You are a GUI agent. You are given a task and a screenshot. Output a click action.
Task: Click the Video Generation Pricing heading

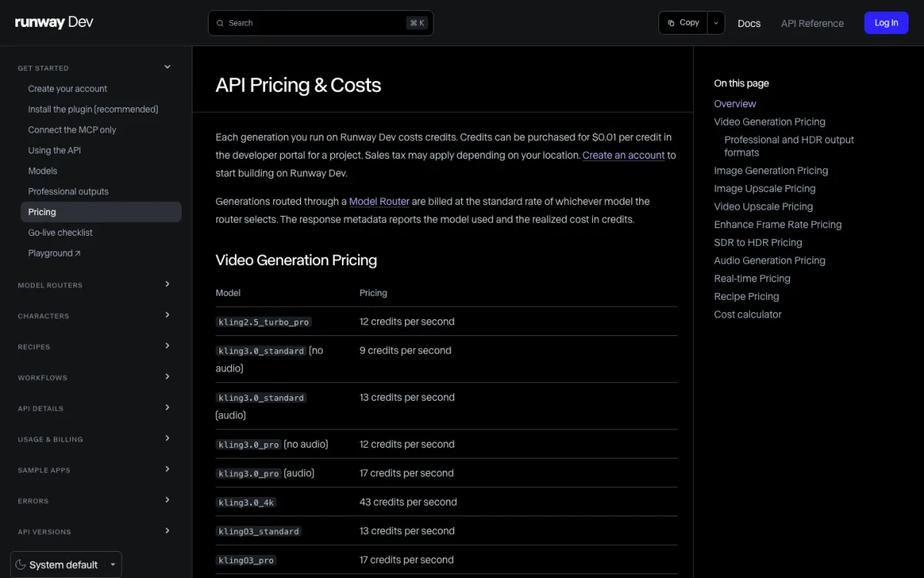point(296,260)
